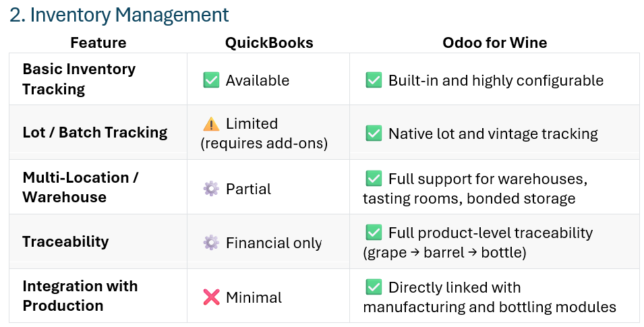The width and height of the screenshot is (644, 327).
Task: Click the checkmark beside Directly linked with manufacturing
Action: (x=374, y=288)
